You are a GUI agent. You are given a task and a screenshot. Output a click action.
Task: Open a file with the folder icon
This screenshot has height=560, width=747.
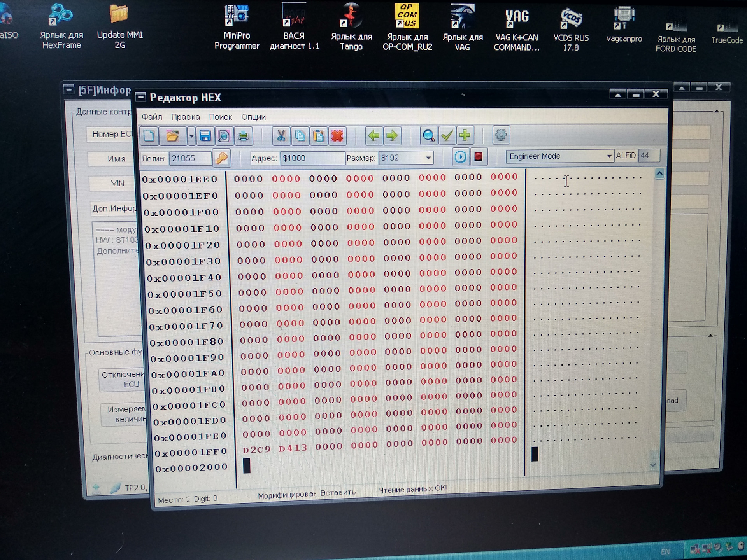[173, 136]
